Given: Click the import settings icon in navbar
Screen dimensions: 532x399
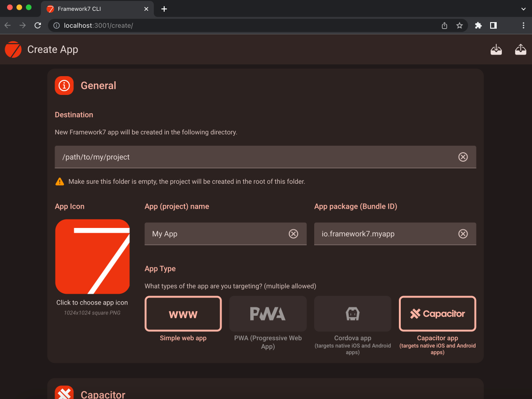Looking at the screenshot, I should coord(496,49).
